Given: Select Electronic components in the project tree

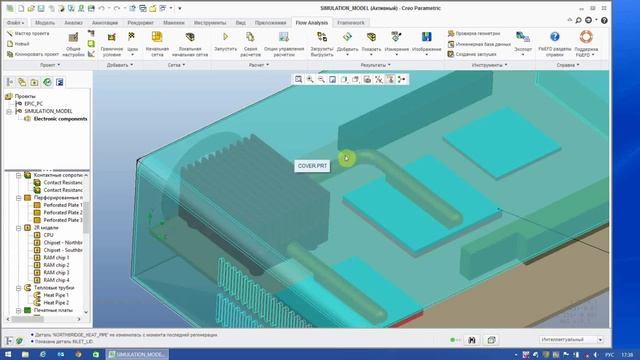Looking at the screenshot, I should [x=60, y=119].
